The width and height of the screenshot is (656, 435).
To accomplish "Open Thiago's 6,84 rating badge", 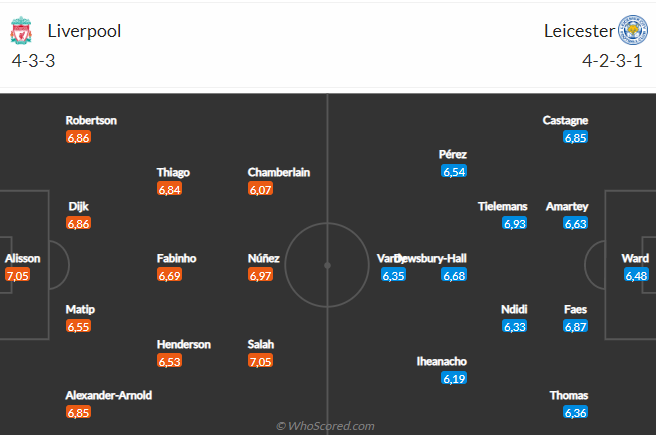I will 170,189.
